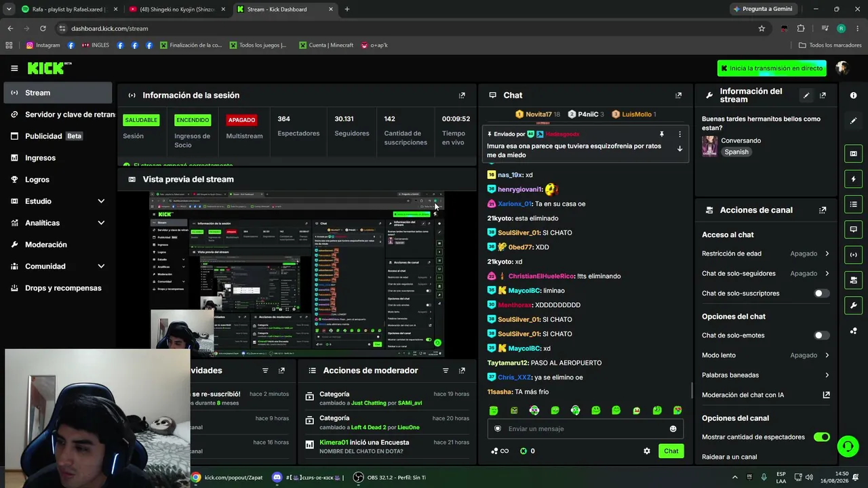
Task: Toggle Chat de solo-suscriptores switch
Action: point(821,293)
